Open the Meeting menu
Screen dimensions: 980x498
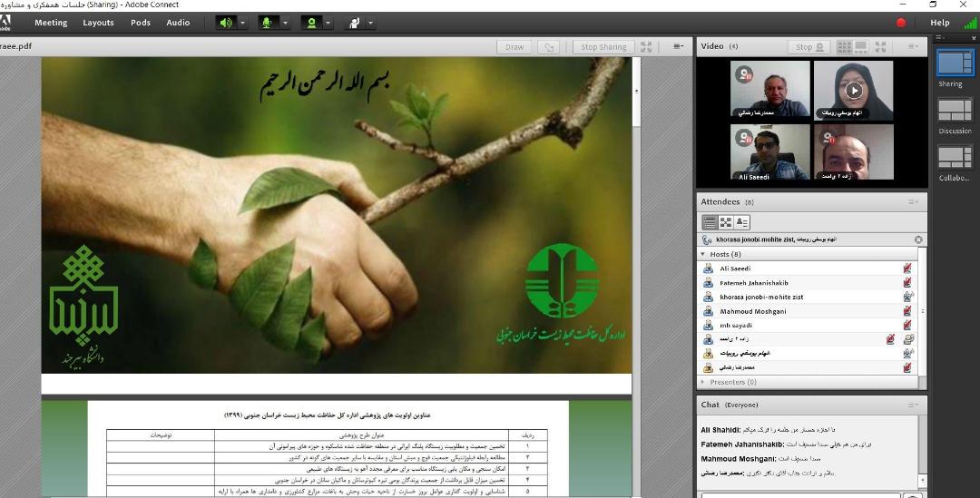(51, 23)
